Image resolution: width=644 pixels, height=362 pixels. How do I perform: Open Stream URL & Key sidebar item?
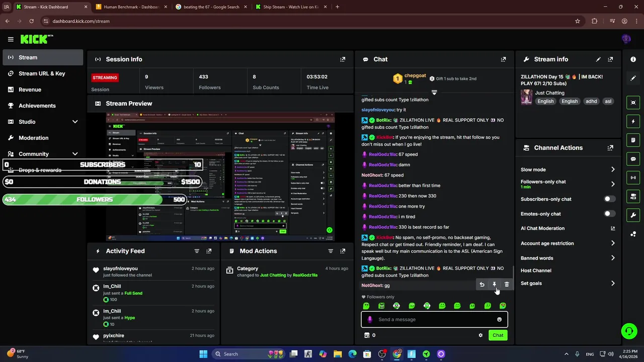(43, 73)
